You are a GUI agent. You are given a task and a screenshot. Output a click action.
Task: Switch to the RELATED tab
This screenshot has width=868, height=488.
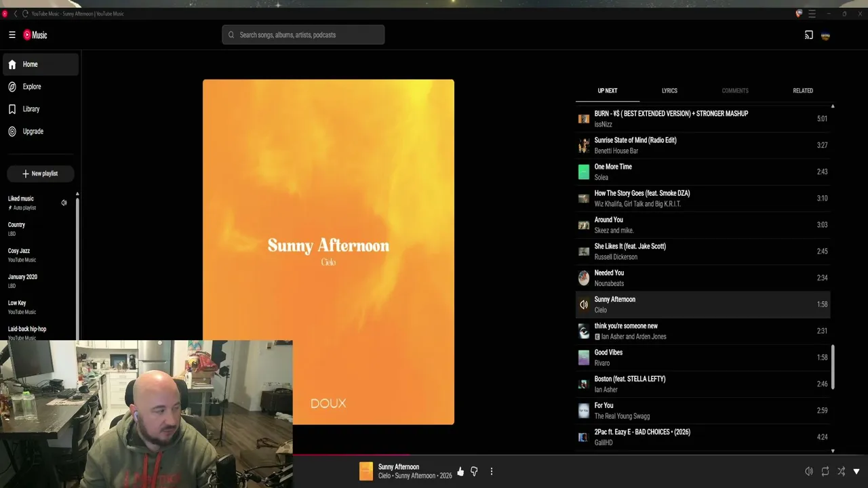803,91
